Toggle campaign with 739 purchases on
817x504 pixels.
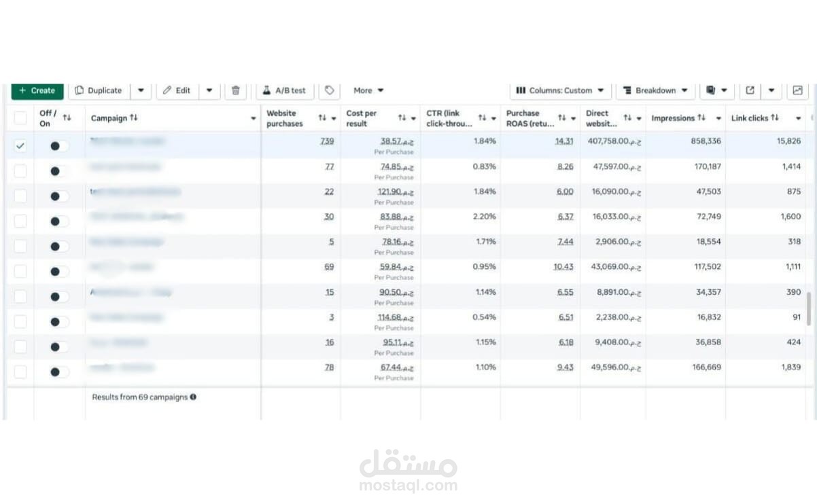tap(59, 146)
